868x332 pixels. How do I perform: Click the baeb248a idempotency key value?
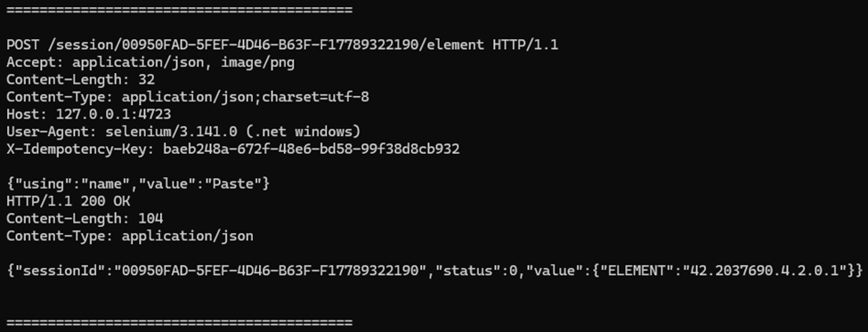(311, 150)
